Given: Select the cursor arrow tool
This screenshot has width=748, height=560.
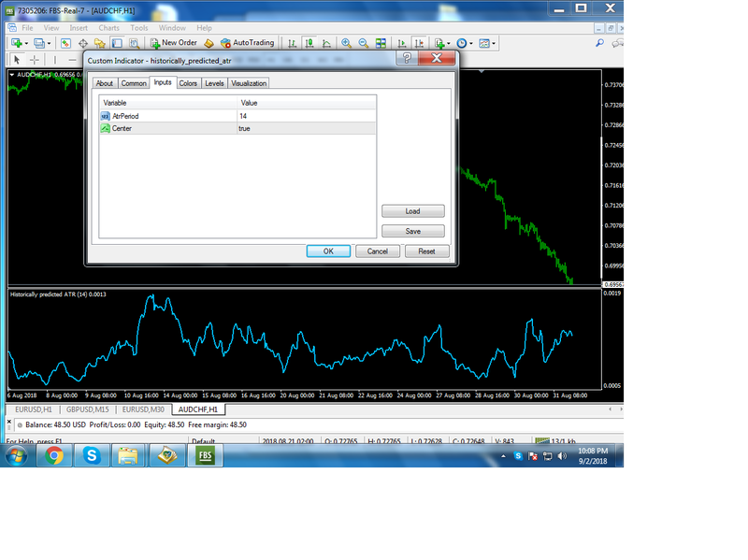Looking at the screenshot, I should [17, 60].
